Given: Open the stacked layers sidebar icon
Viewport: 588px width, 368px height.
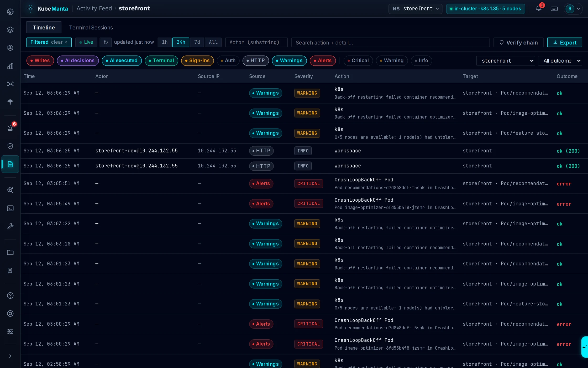Looking at the screenshot, I should coord(10,30).
